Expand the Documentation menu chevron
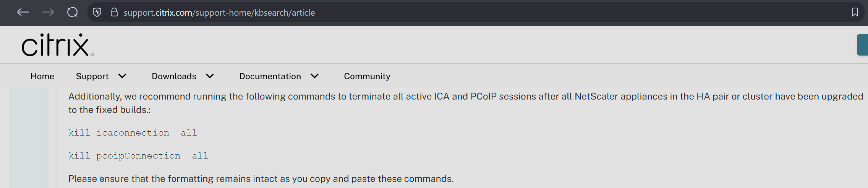 314,76
